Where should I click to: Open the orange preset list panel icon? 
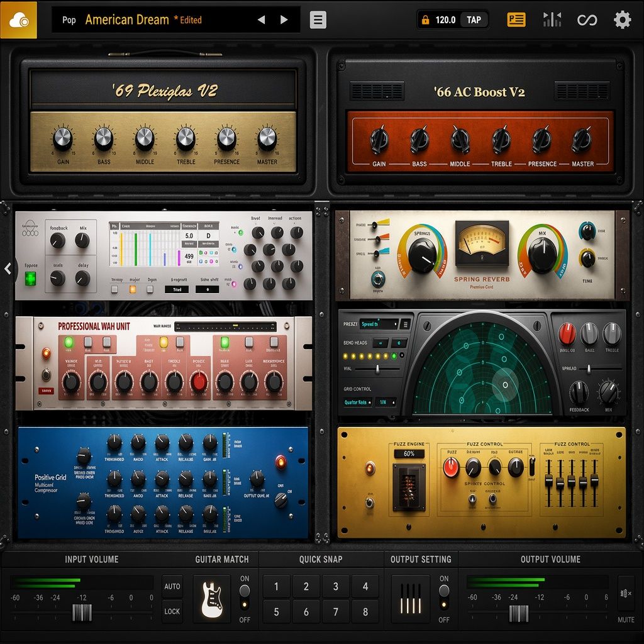click(x=516, y=19)
